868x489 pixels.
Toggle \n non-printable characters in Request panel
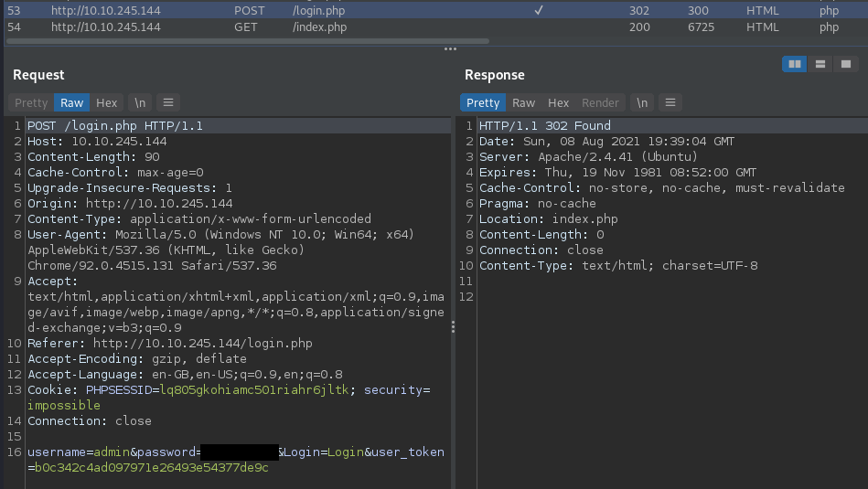(140, 103)
